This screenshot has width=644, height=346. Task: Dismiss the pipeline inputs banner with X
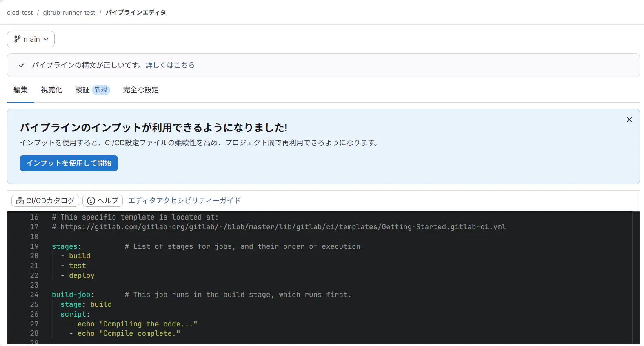point(629,120)
